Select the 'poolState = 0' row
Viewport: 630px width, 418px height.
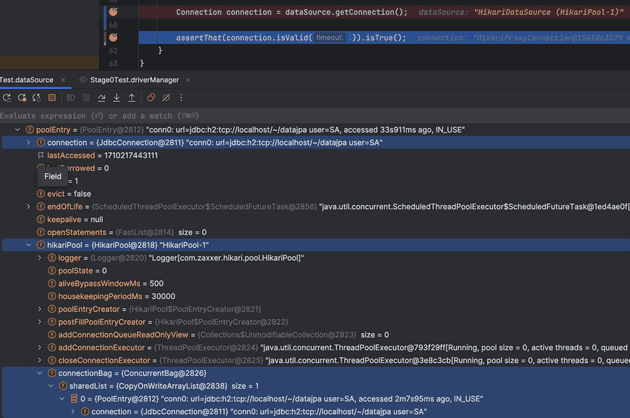click(x=315, y=271)
